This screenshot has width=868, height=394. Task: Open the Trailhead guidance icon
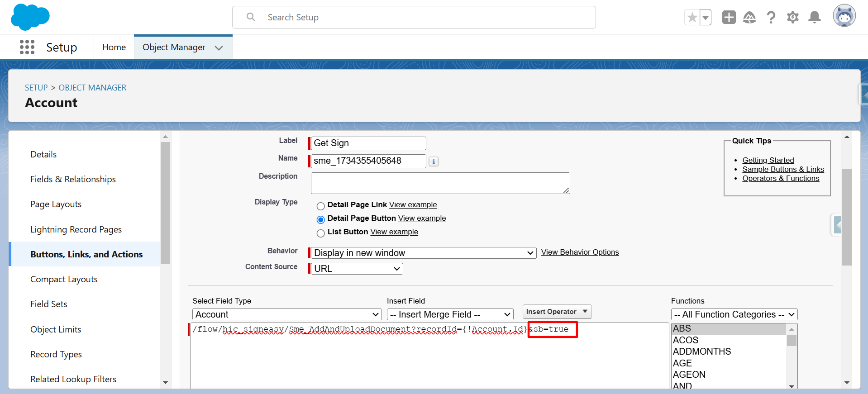point(749,17)
